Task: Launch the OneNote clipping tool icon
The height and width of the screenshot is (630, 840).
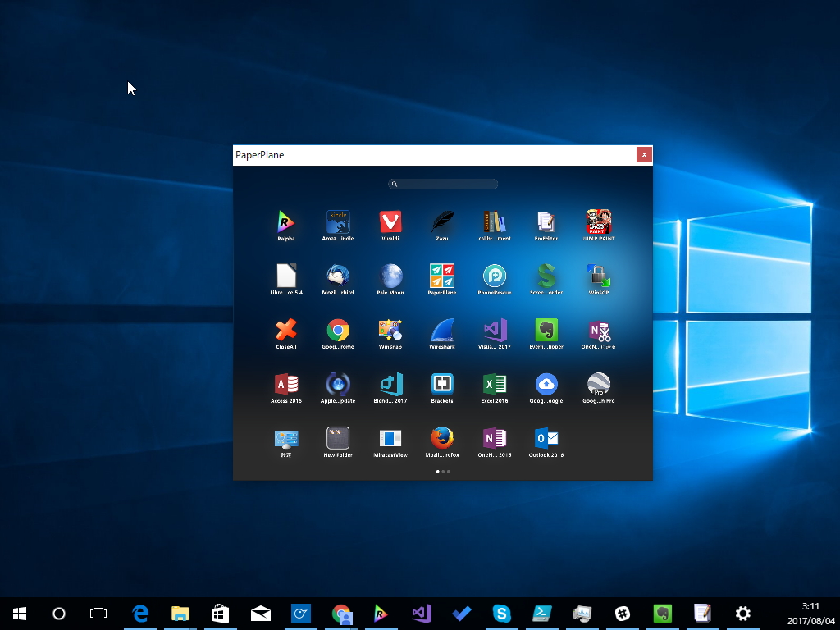Action: [598, 330]
